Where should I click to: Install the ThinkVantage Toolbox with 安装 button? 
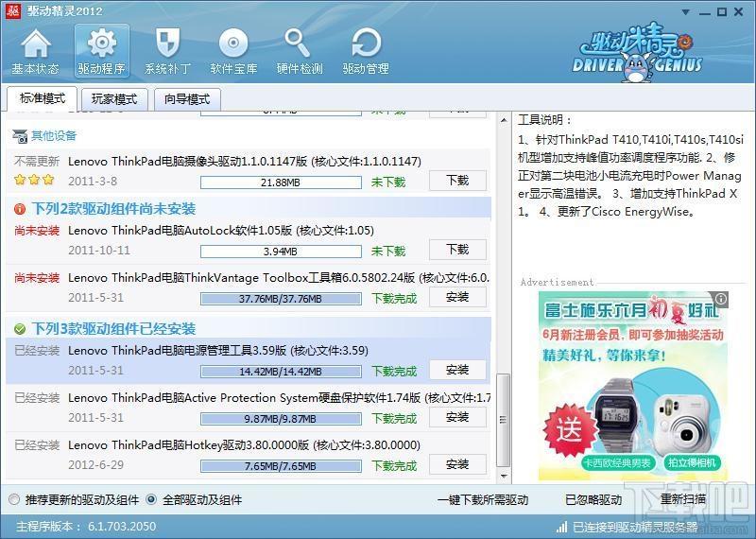[457, 297]
